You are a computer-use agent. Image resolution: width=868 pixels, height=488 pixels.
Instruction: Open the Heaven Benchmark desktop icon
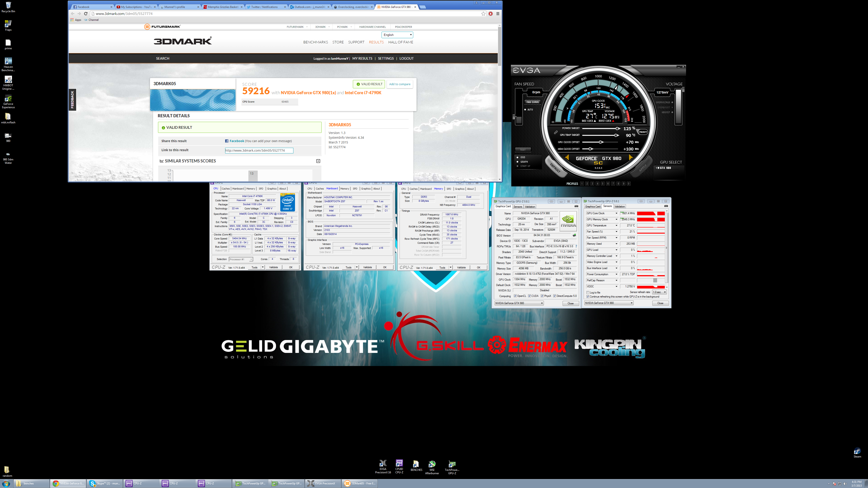[x=8, y=64]
